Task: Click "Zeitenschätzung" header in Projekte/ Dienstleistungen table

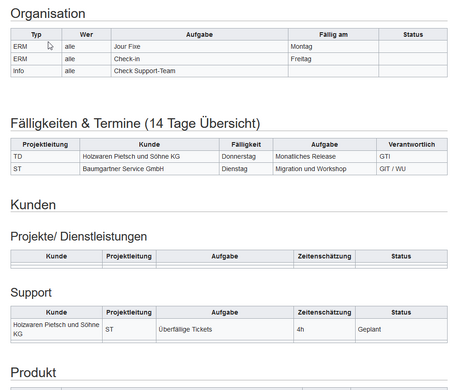Action: [x=324, y=256]
